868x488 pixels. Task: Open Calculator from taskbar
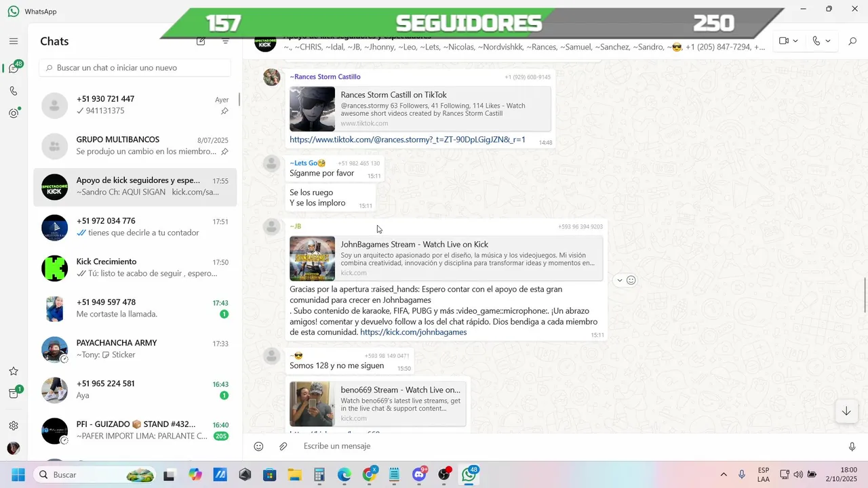point(319,474)
